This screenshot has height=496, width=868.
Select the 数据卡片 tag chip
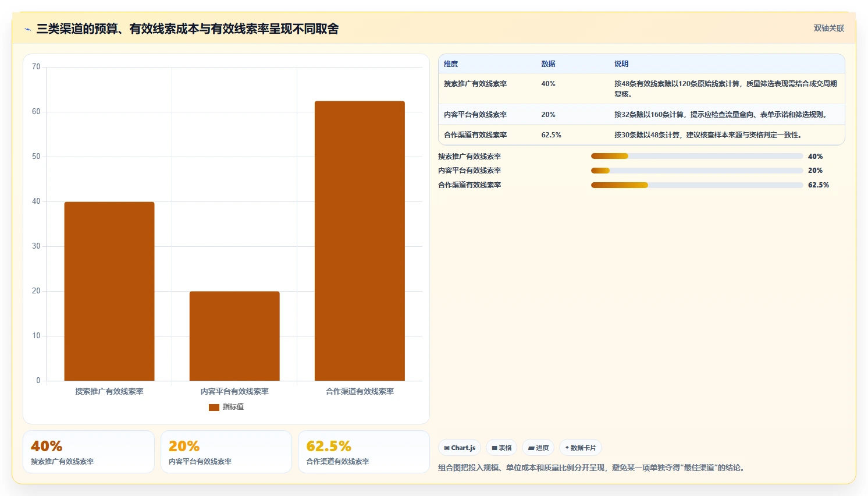point(581,448)
